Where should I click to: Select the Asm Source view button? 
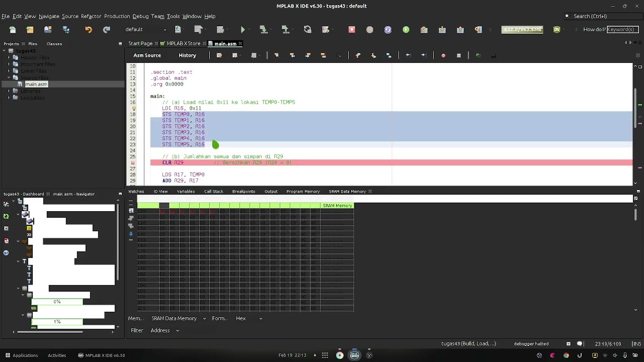pyautogui.click(x=147, y=55)
